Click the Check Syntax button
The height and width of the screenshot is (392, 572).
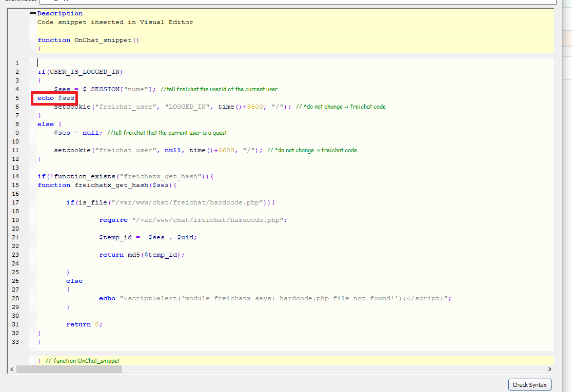[529, 385]
